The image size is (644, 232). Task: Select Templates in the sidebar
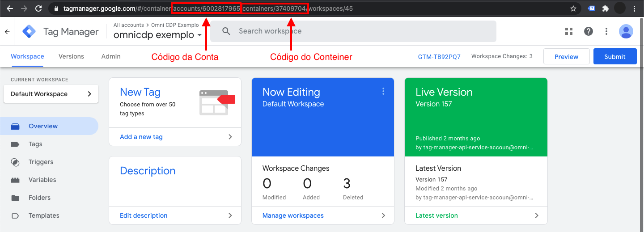49,215
